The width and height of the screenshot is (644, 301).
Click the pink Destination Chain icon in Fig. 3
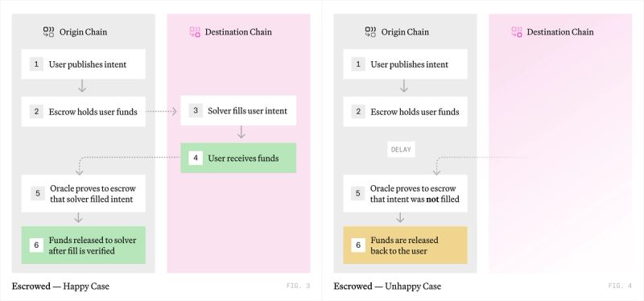pos(195,32)
